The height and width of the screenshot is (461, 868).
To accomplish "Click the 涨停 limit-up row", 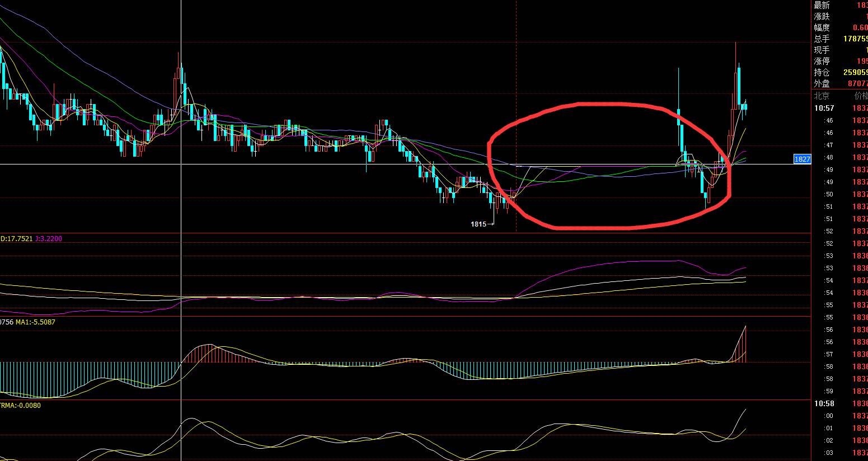I will coord(839,61).
